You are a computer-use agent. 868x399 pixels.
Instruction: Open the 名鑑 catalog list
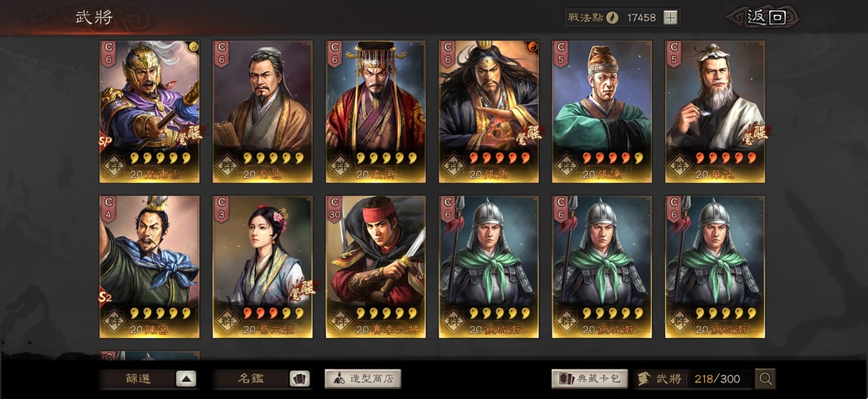(251, 379)
